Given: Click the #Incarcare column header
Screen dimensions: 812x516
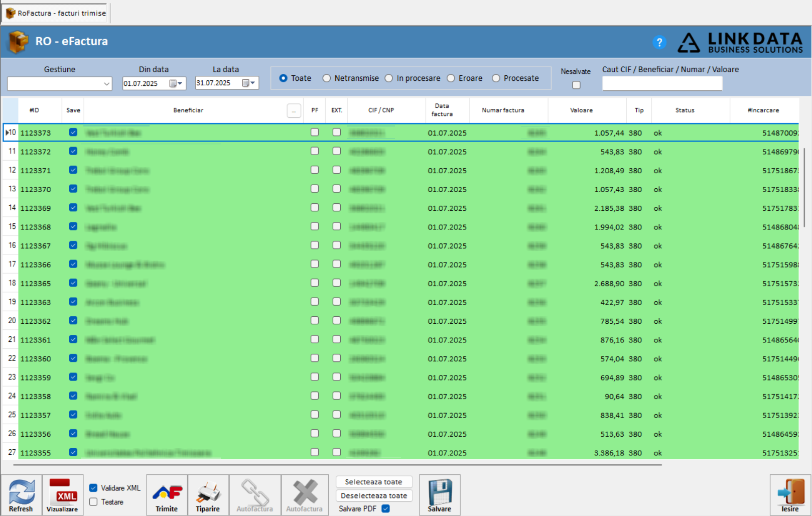Looking at the screenshot, I should click(763, 110).
